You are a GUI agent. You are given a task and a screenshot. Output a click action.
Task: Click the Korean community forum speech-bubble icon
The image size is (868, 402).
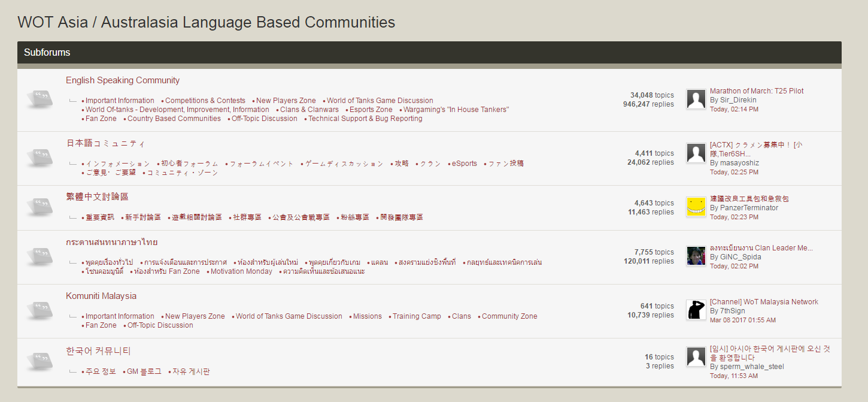click(41, 361)
